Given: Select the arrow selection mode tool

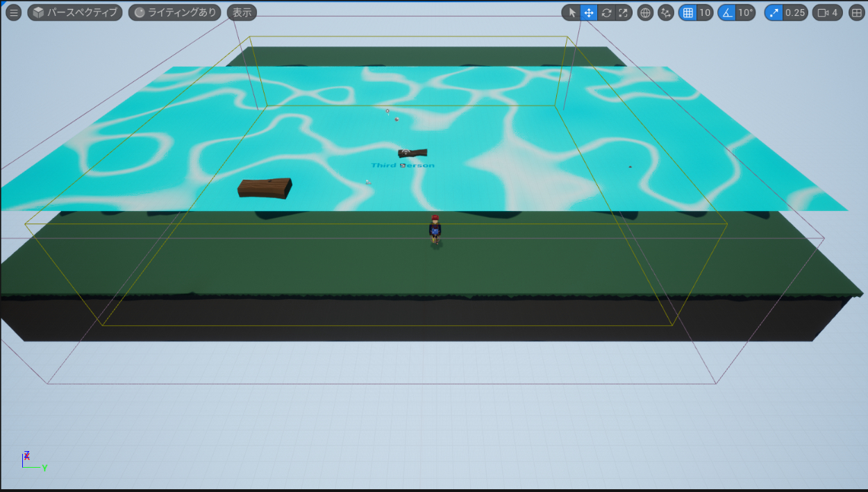Looking at the screenshot, I should click(571, 12).
